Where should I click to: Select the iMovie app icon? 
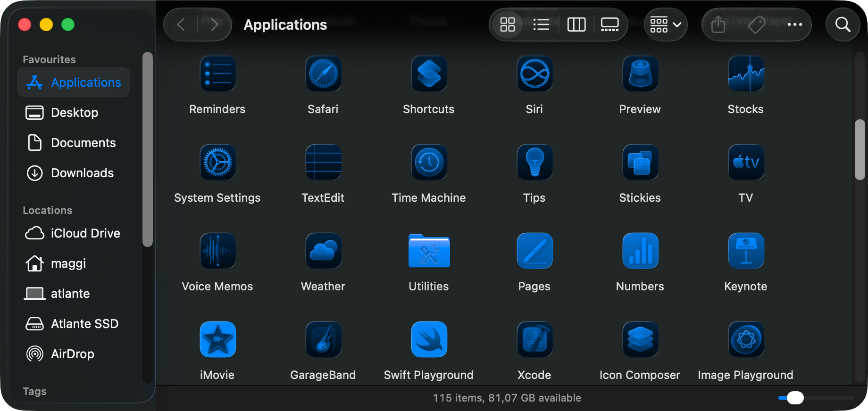coord(217,339)
